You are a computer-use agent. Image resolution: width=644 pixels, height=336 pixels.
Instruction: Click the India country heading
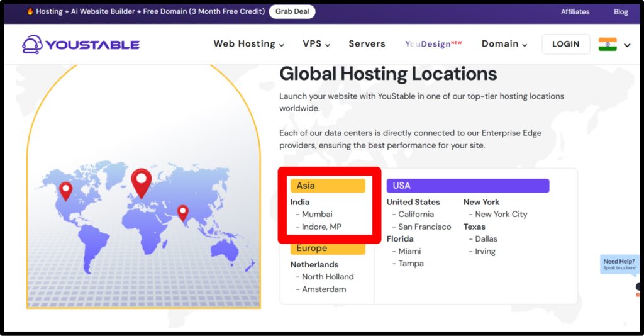click(300, 202)
